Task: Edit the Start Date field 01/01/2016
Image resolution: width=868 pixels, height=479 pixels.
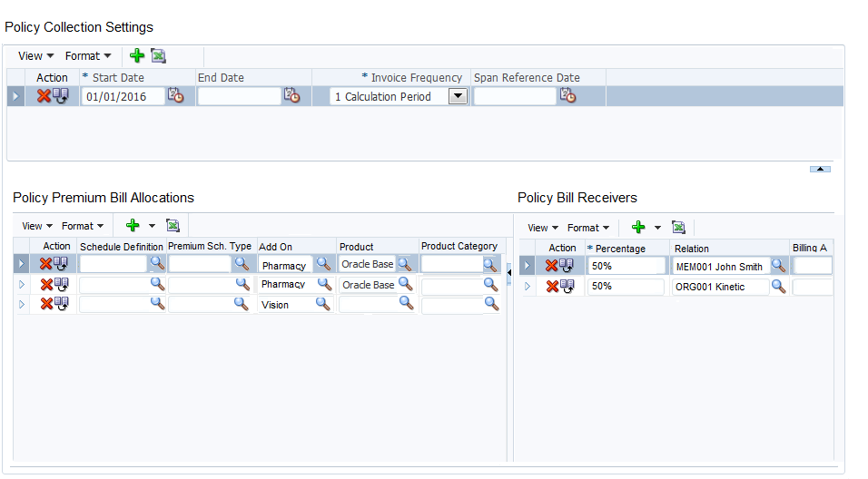Action: pos(123,96)
